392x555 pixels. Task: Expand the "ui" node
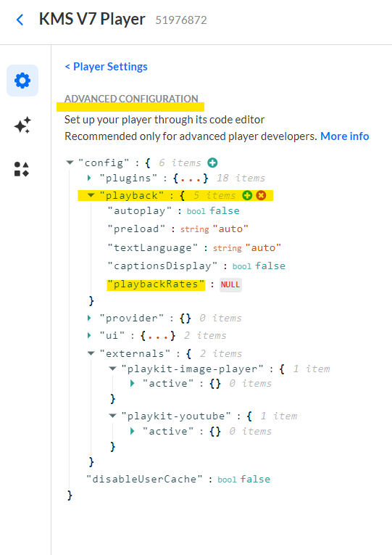[89, 335]
